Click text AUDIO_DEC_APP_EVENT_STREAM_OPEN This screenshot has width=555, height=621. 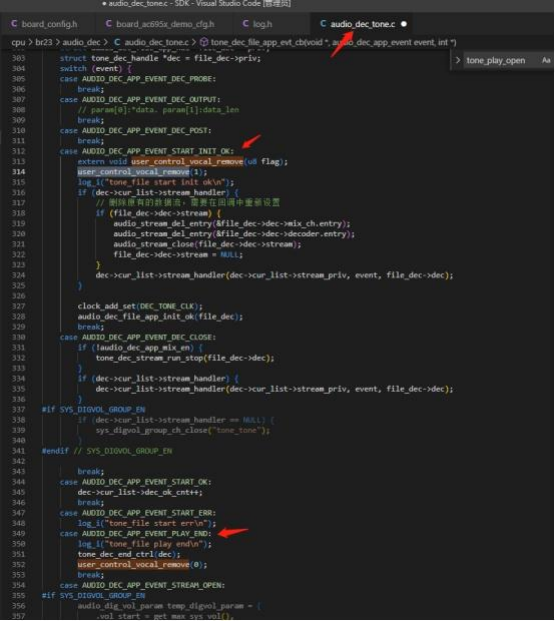153,585
